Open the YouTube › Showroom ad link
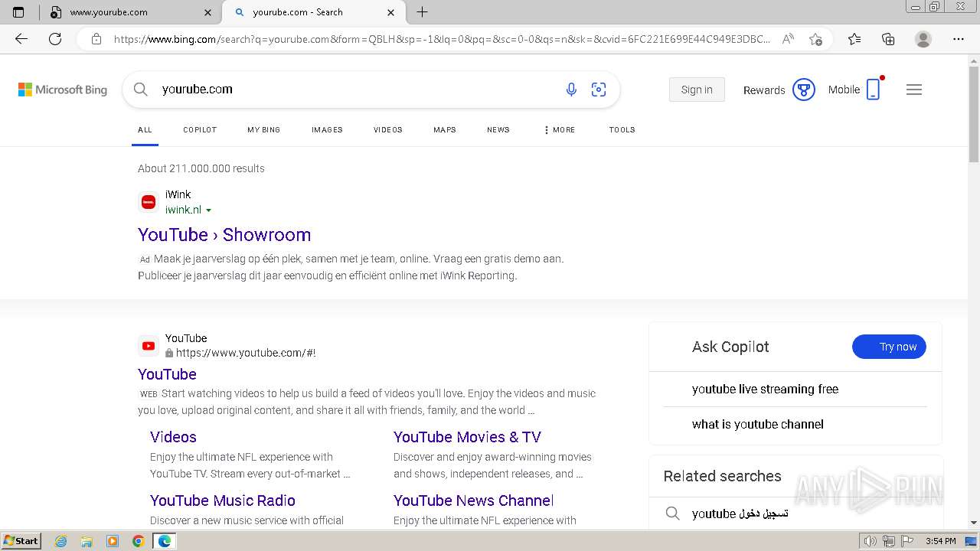Screen dimensions: 980x551 point(224,235)
